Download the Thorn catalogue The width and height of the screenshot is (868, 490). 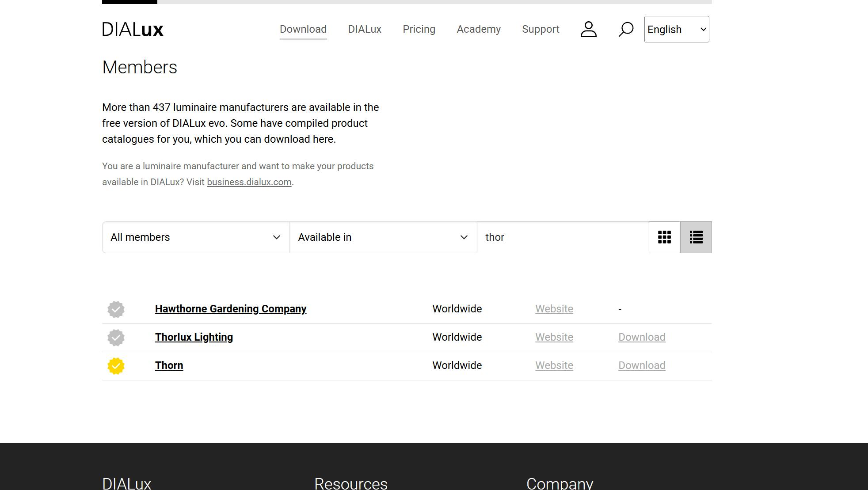point(641,365)
